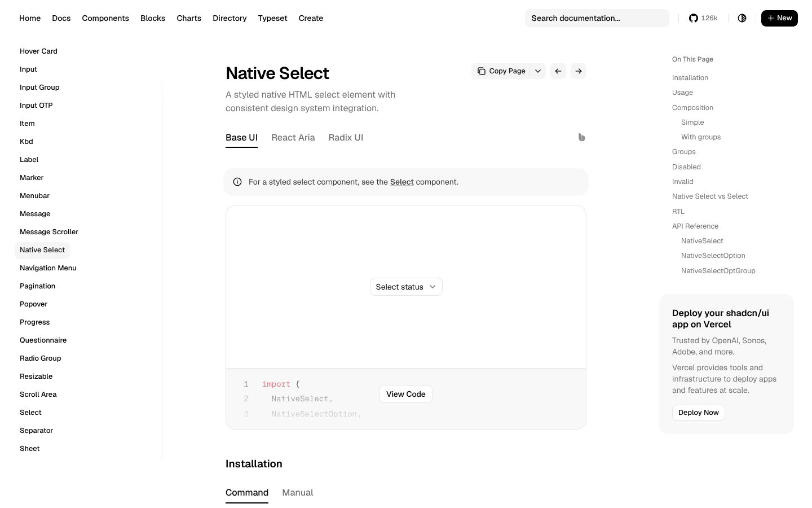The height and width of the screenshot is (508, 812).
Task: Focus the Search documentation field
Action: pos(597,18)
